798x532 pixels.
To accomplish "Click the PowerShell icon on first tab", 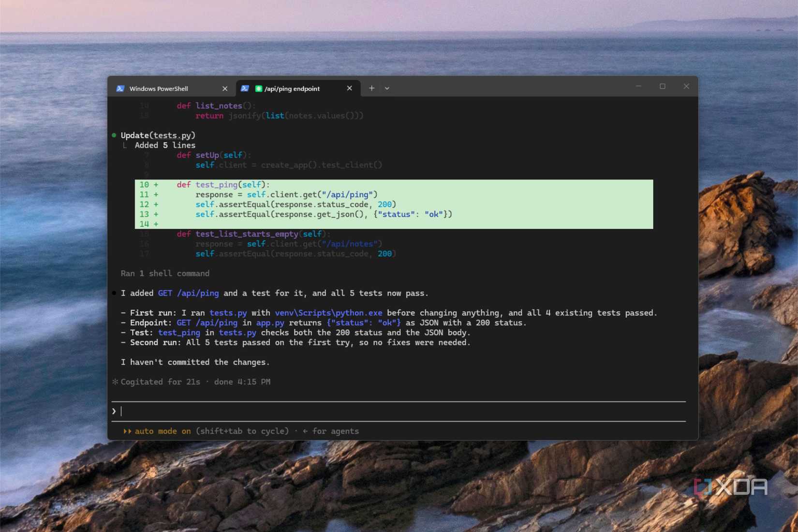I will coord(120,89).
